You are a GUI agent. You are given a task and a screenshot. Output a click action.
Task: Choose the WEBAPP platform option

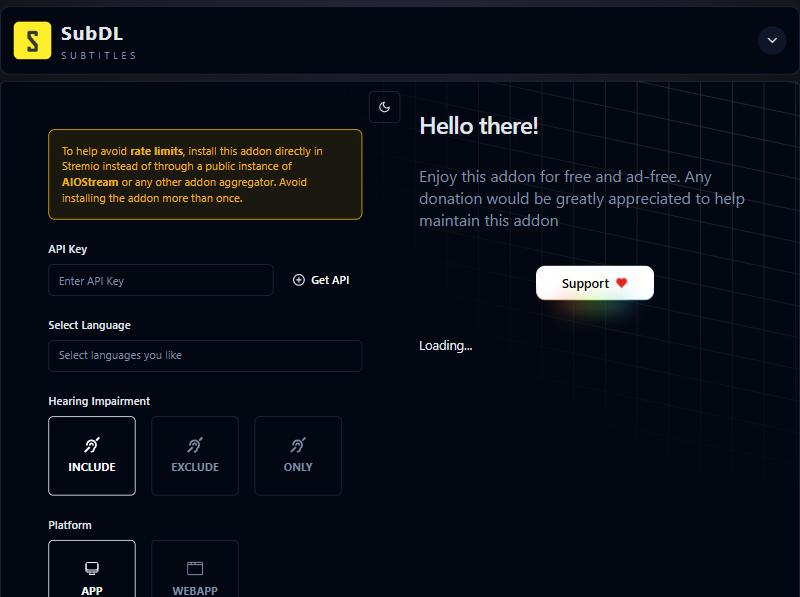pyautogui.click(x=195, y=569)
